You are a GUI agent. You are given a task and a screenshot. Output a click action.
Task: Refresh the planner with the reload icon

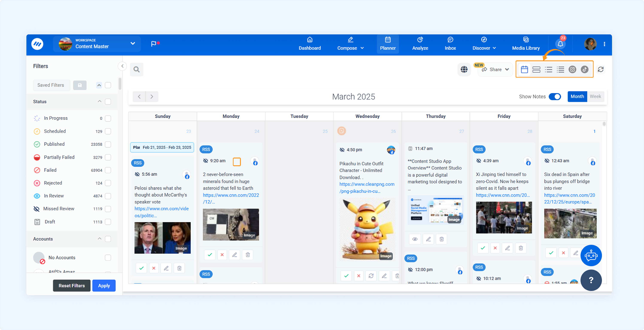point(600,69)
